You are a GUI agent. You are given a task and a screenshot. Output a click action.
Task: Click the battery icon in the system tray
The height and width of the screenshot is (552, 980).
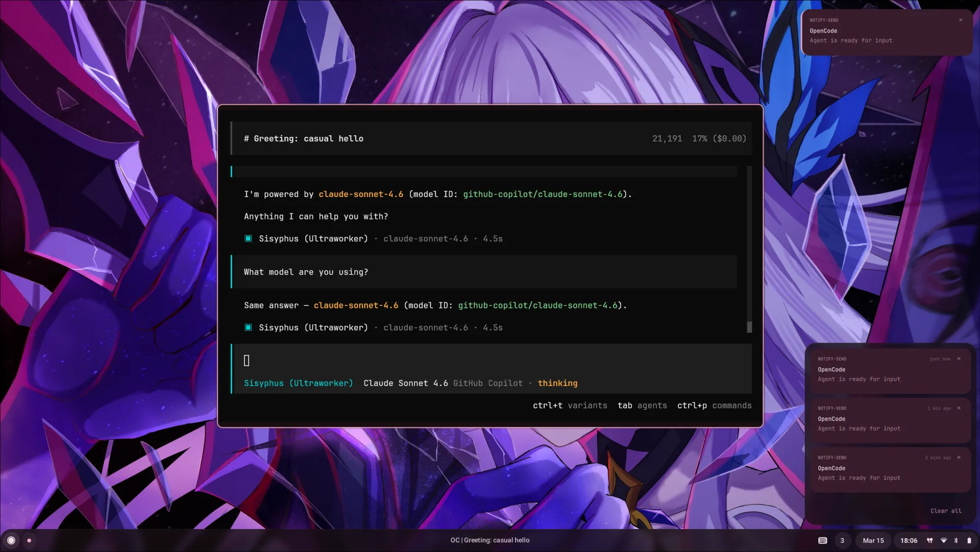click(x=969, y=540)
